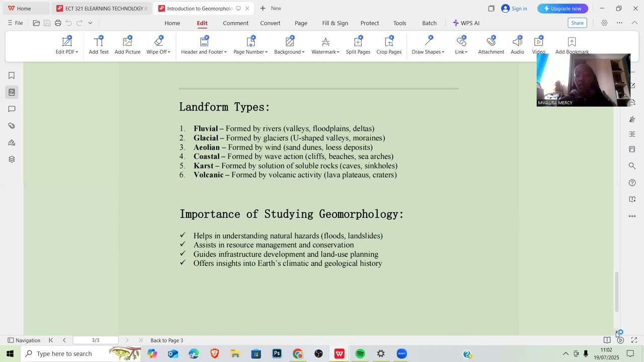
Task: Activate the Wipe Off tool
Action: [x=158, y=45]
